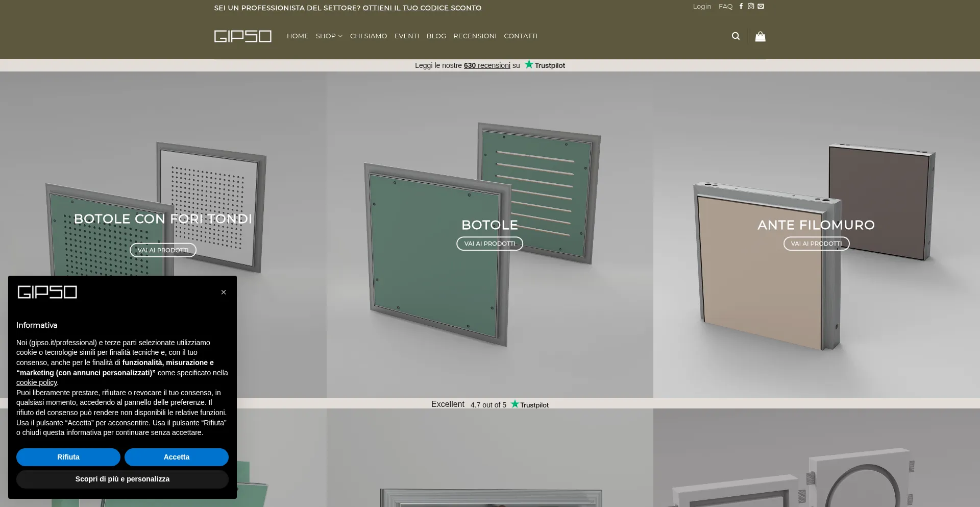980x507 pixels.
Task: Visit the Facebook page icon
Action: (741, 7)
